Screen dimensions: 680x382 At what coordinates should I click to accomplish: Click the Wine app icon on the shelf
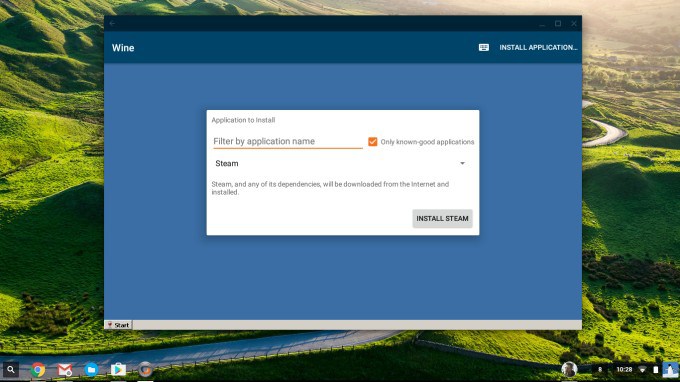pyautogui.click(x=145, y=369)
